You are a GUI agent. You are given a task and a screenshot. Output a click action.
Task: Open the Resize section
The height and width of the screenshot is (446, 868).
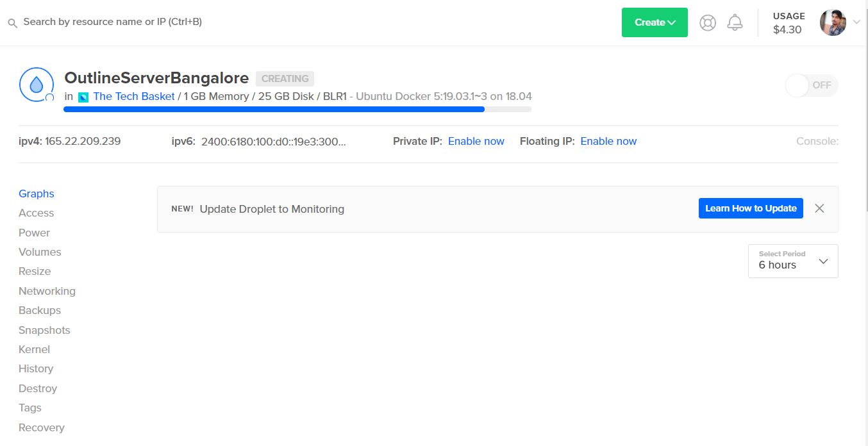pyautogui.click(x=35, y=271)
